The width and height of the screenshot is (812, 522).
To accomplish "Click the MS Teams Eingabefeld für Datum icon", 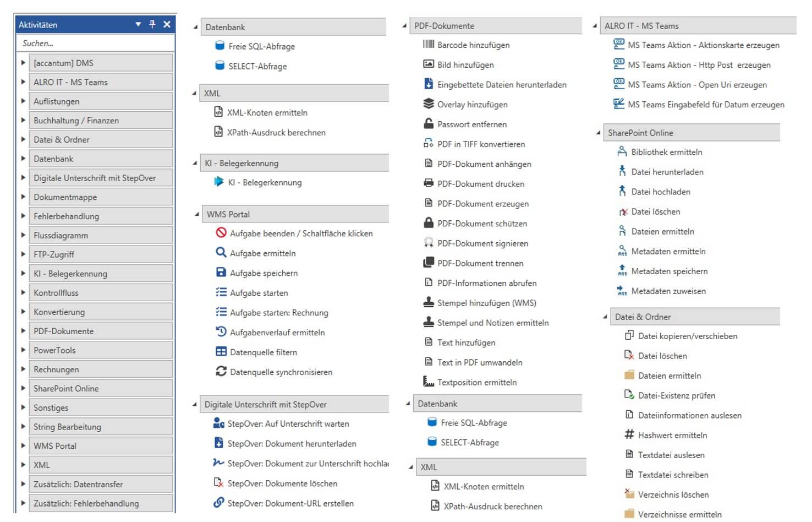I will click(x=619, y=104).
